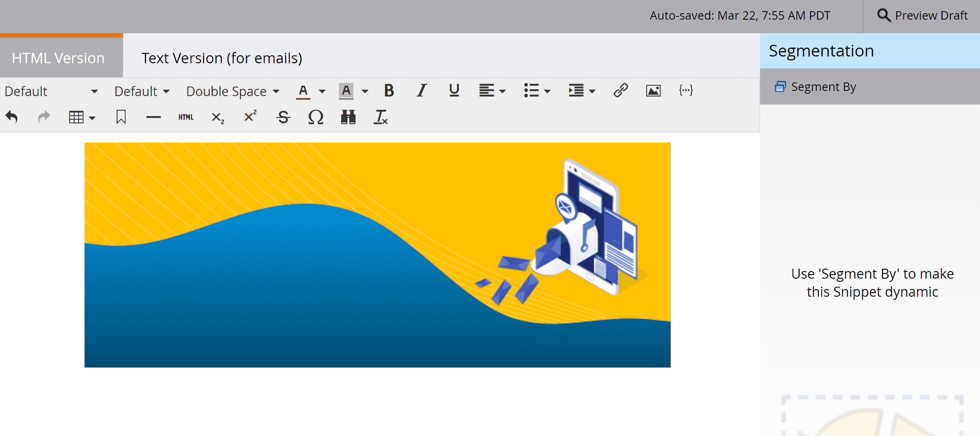The image size is (980, 436).
Task: Insert a token with curly braces icon
Action: click(x=686, y=90)
